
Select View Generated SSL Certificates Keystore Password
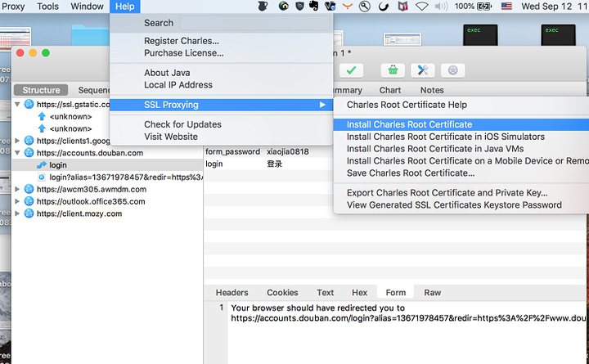pos(461,204)
